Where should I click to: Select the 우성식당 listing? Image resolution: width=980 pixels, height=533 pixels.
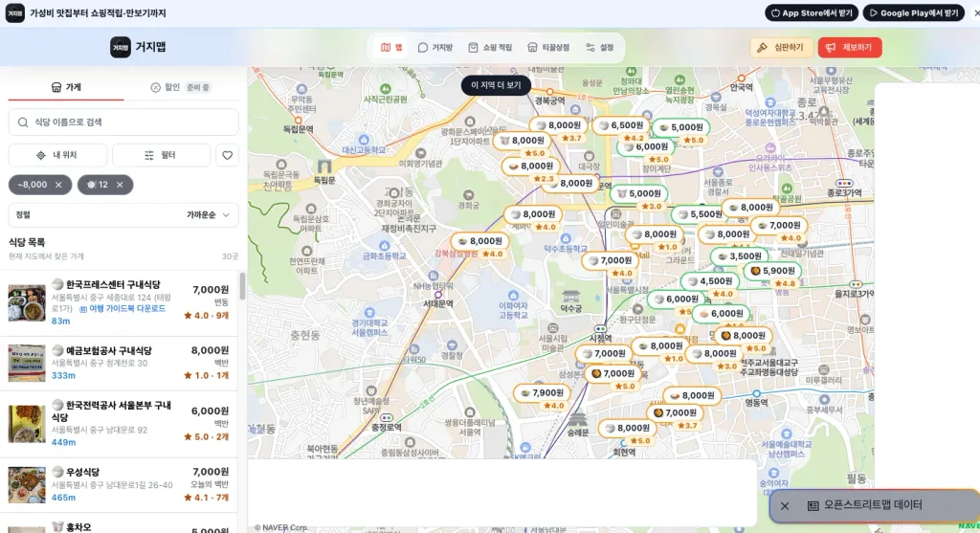tap(119, 485)
